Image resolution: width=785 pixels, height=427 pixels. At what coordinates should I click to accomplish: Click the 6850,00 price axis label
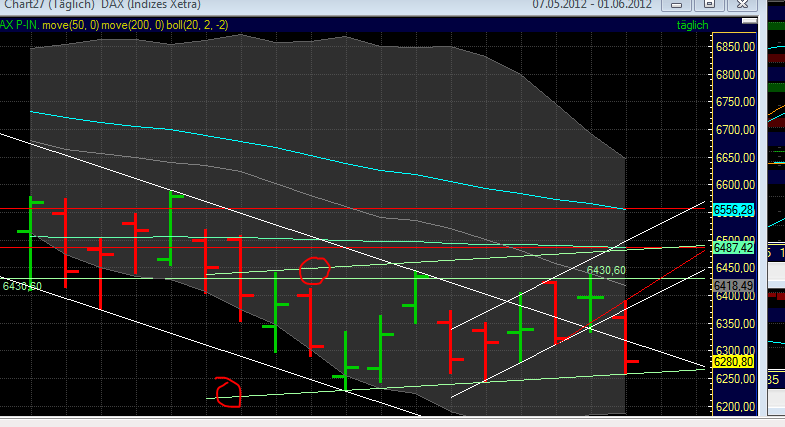click(x=735, y=47)
